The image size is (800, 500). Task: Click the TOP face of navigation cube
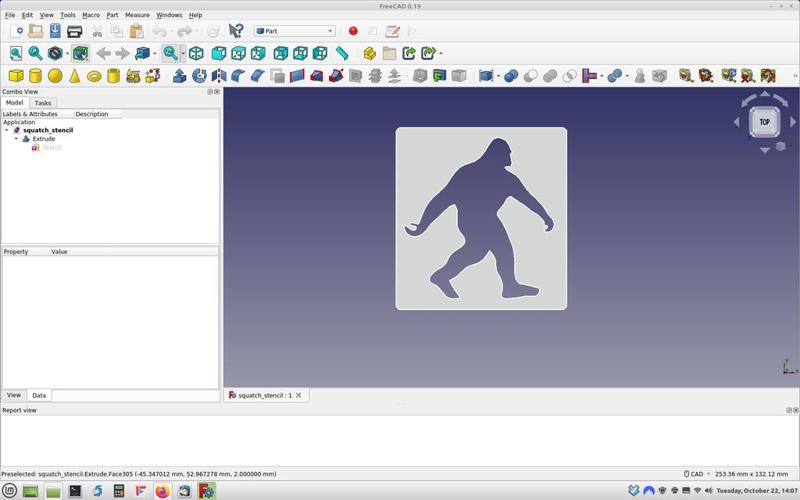click(764, 122)
